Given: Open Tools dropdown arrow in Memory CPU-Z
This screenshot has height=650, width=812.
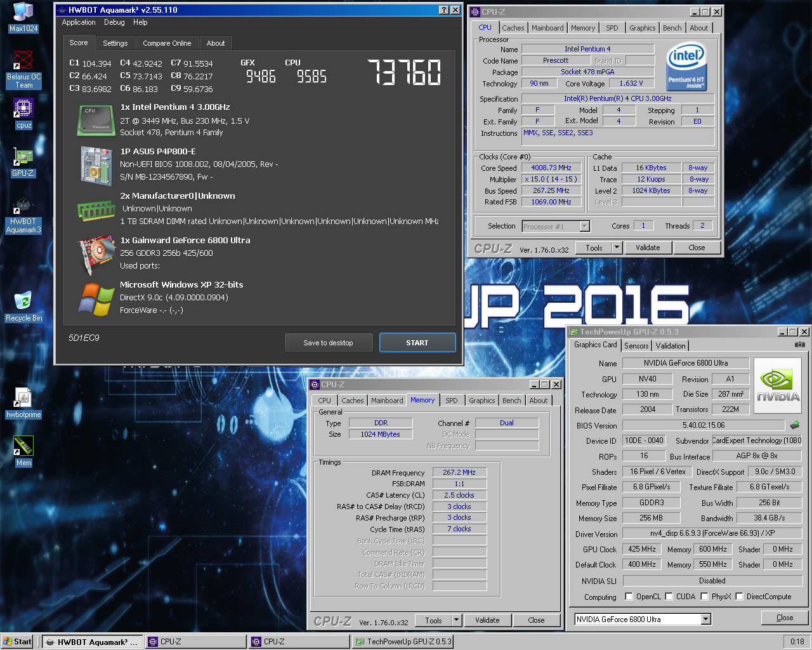Looking at the screenshot, I should coord(456,620).
